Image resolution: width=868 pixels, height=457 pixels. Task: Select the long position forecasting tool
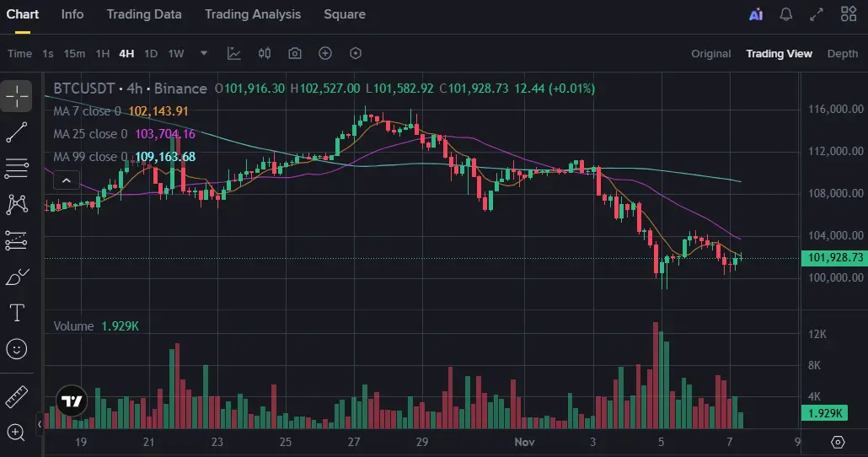coord(17,240)
